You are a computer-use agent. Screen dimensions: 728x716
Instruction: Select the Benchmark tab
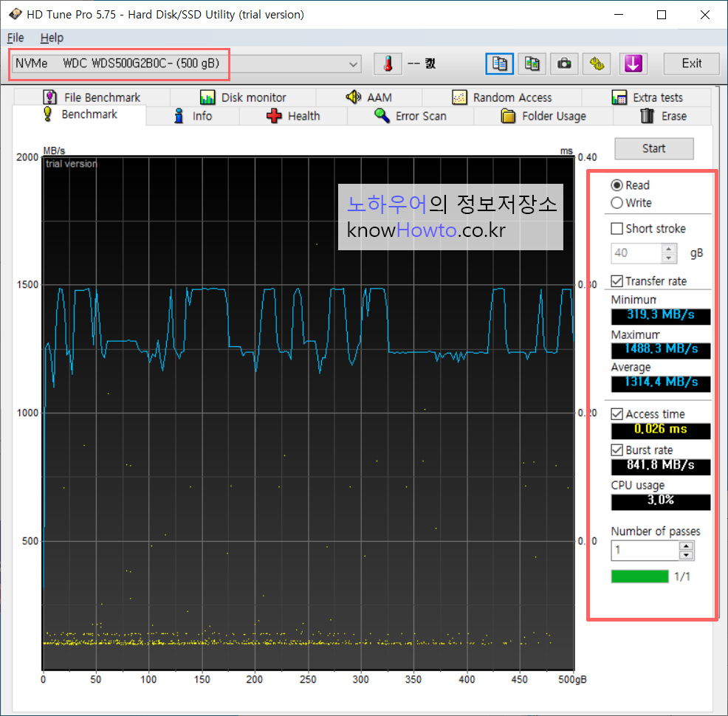click(x=80, y=114)
